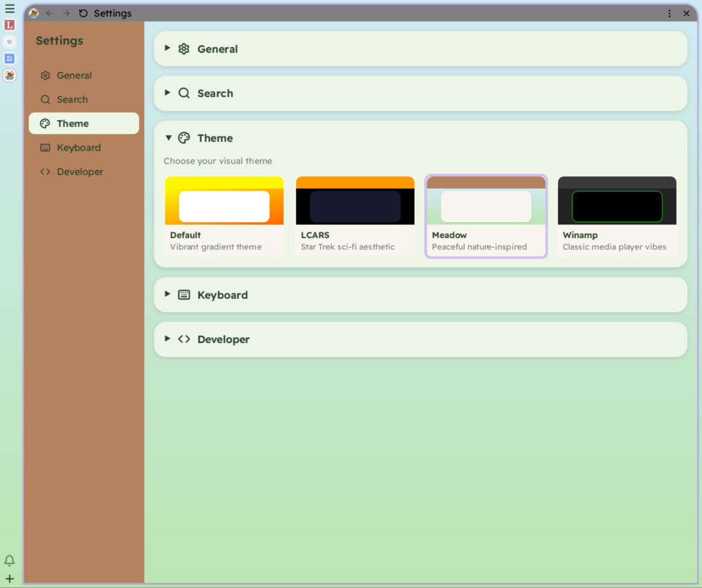Open the three-dot overflow menu
The height and width of the screenshot is (588, 702).
(x=669, y=13)
